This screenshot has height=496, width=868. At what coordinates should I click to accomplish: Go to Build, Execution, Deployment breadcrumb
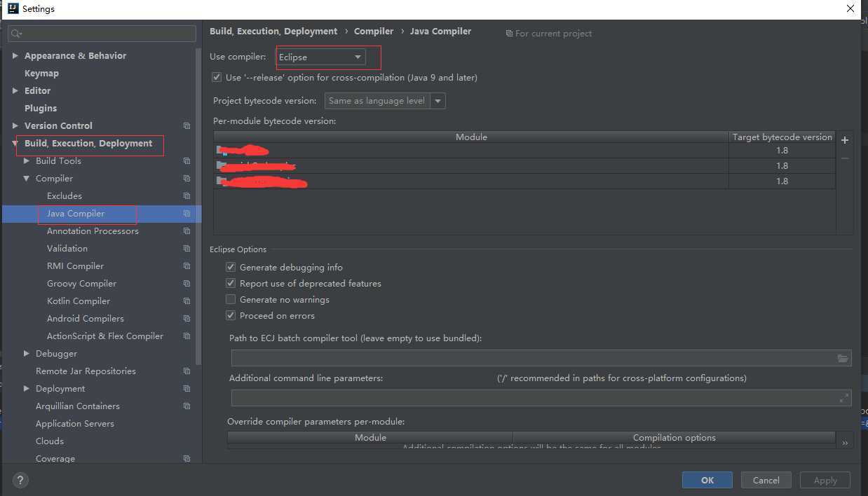273,32
